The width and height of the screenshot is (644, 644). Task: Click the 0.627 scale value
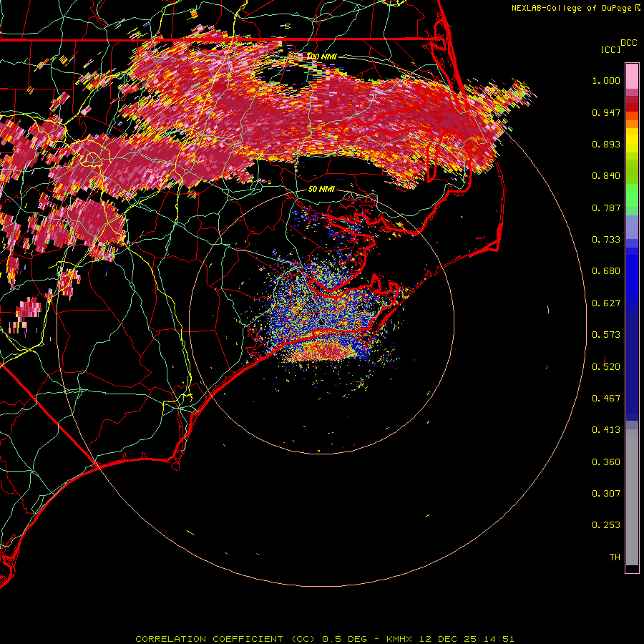point(606,303)
